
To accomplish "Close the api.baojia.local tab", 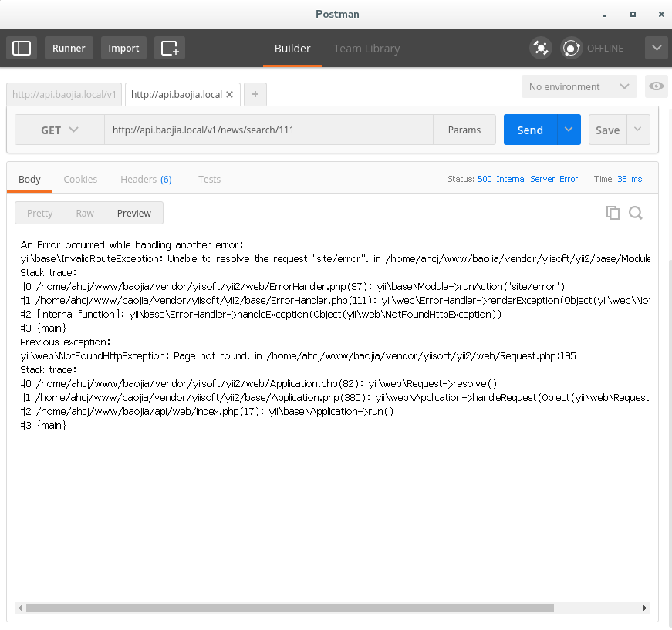I will [230, 94].
